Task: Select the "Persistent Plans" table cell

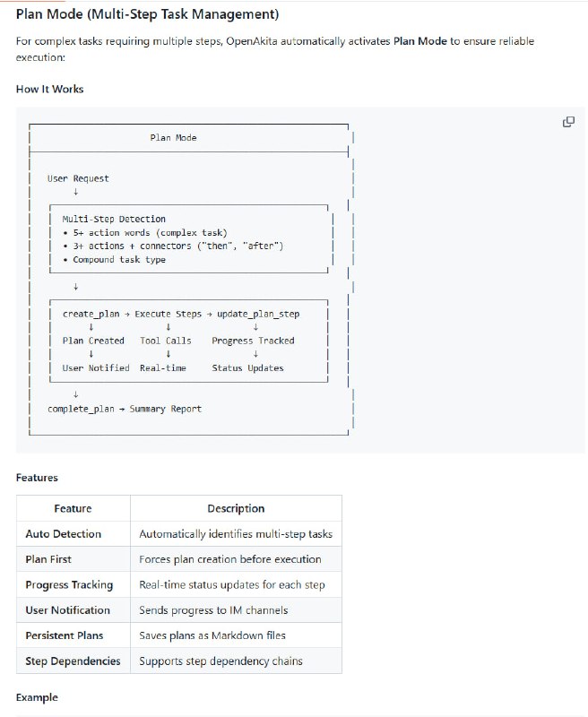Action: click(x=64, y=635)
